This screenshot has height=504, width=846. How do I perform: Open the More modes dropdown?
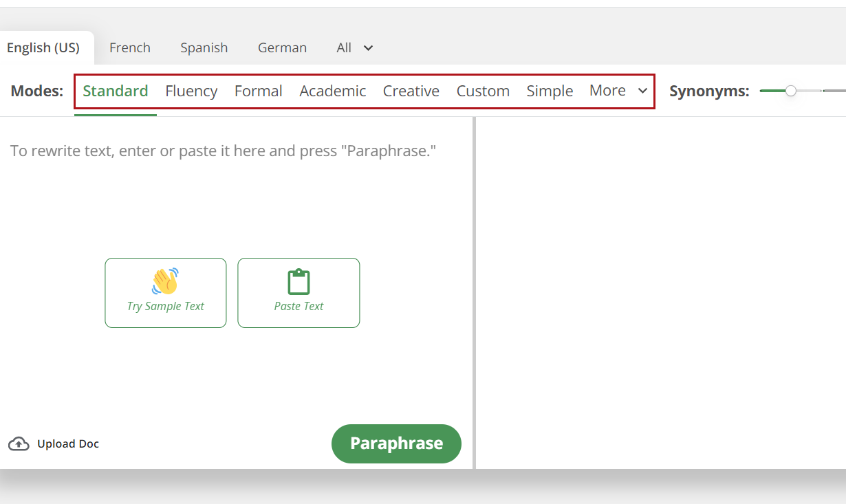click(618, 91)
